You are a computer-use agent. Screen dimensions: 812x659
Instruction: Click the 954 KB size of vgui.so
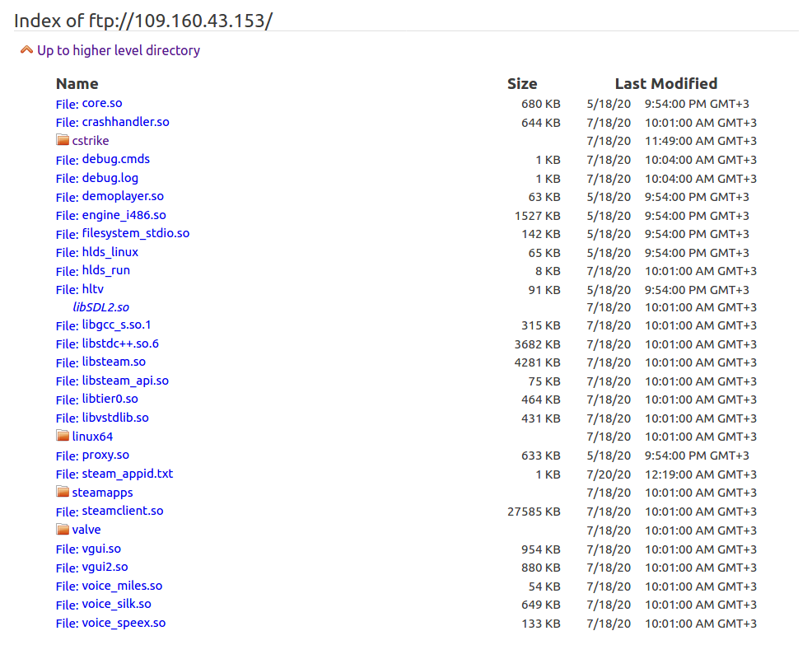click(x=540, y=549)
